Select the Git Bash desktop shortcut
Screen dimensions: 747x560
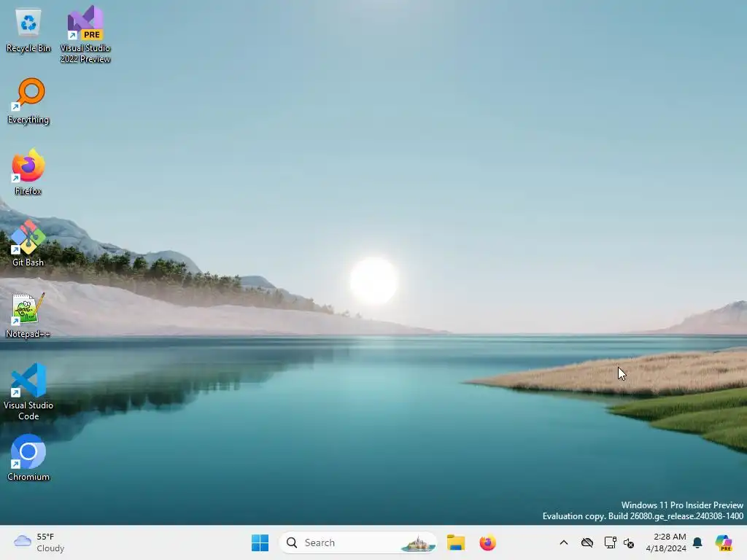click(x=28, y=244)
